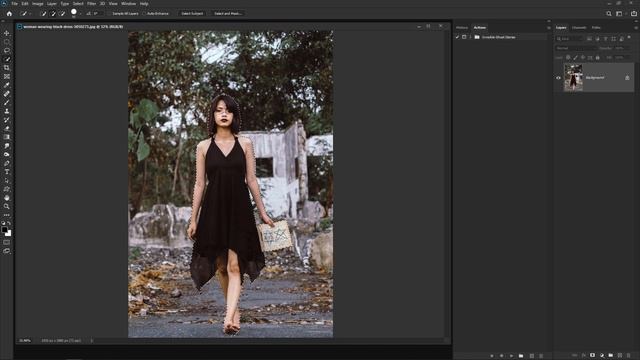This screenshot has width=640, height=360.
Task: Enable Sample All Layers checkbox
Action: (x=110, y=13)
